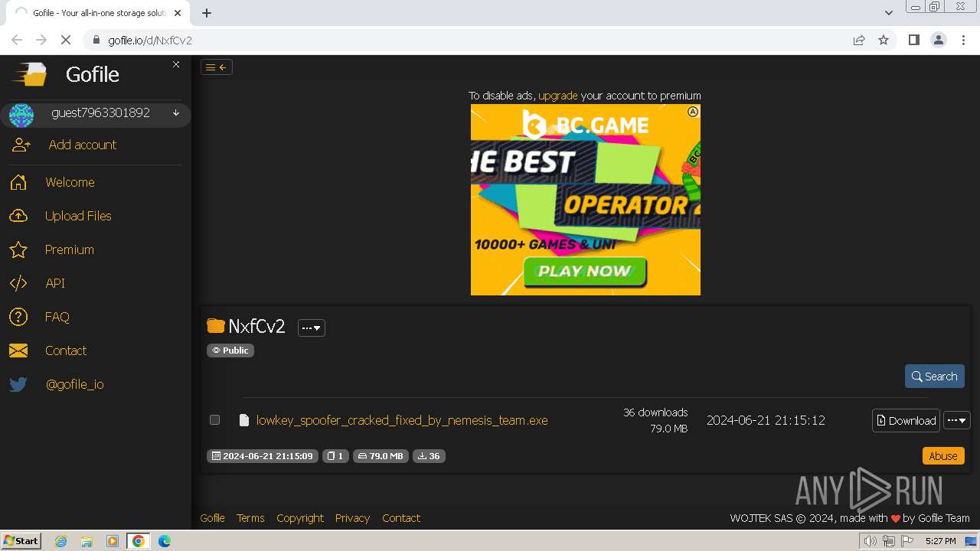Open the Terms footer link
The image size is (980, 551).
click(250, 518)
